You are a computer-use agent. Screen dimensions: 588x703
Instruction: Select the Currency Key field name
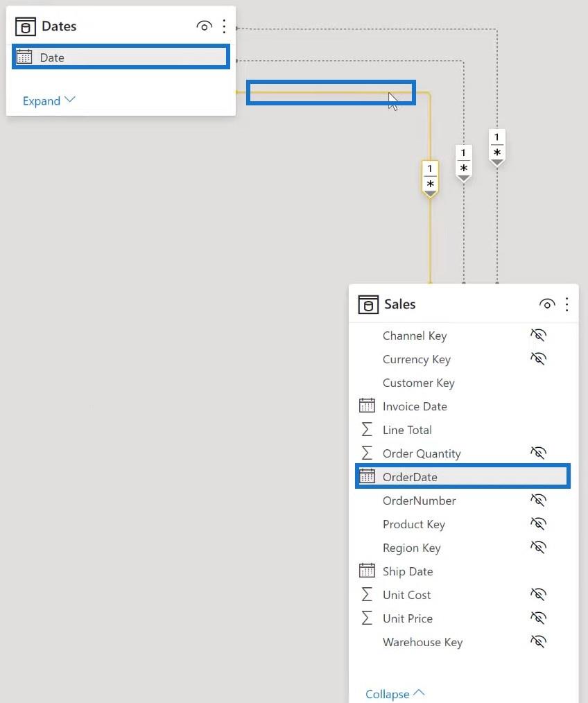(x=417, y=359)
